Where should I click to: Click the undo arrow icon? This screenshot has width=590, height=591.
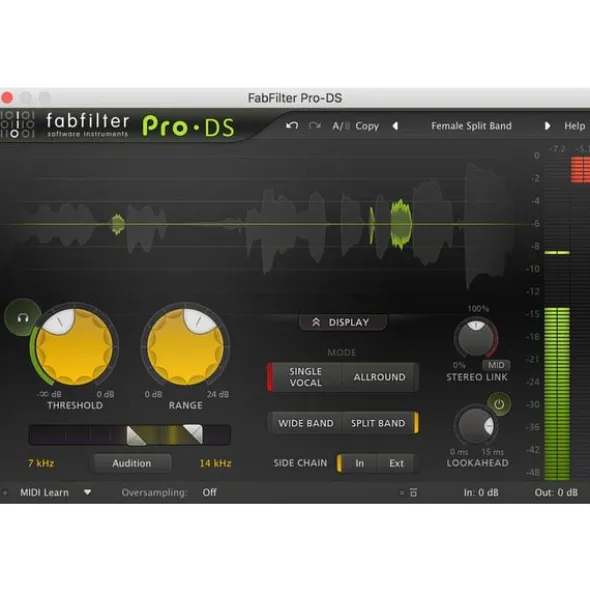point(291,126)
